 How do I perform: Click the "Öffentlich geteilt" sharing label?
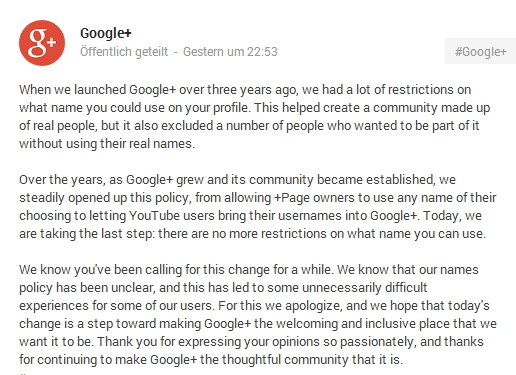point(124,52)
